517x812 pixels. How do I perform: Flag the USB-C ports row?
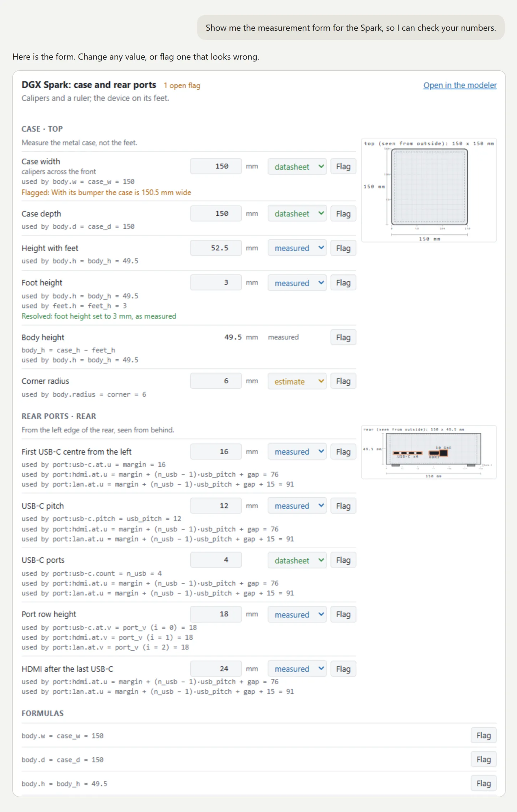[x=343, y=560]
